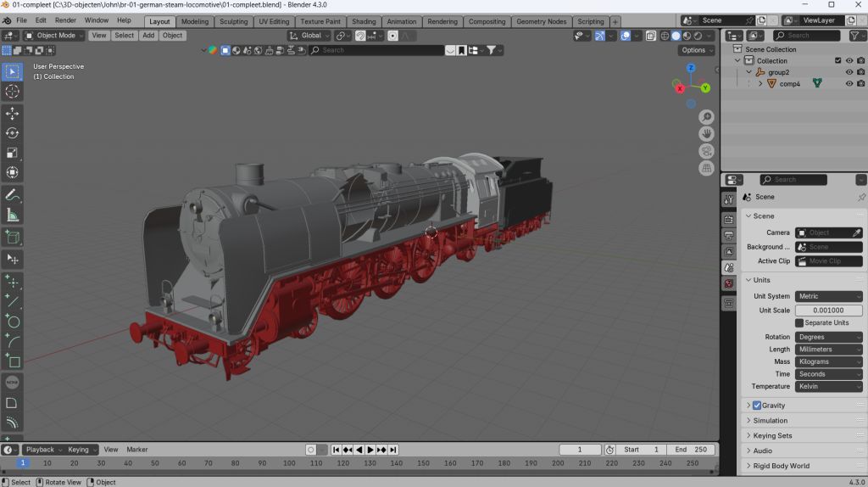The height and width of the screenshot is (487, 868).
Task: Click the Zoom viewport gizmo icon
Action: [x=706, y=117]
